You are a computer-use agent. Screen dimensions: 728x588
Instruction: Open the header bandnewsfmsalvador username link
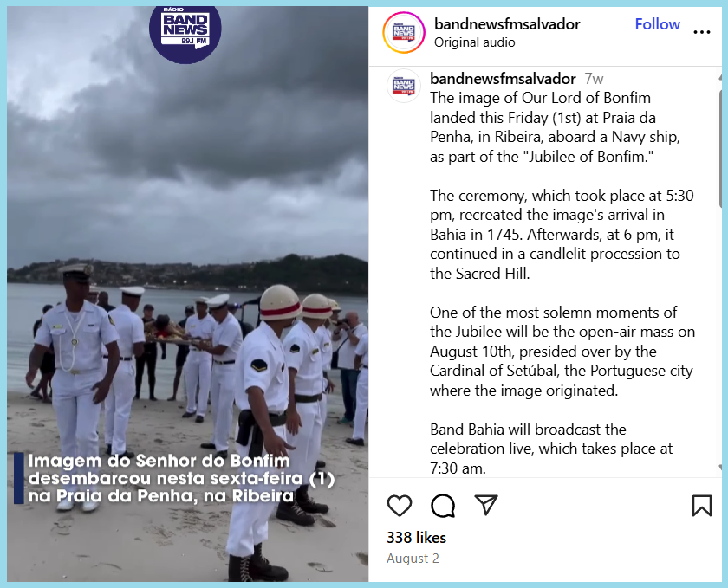click(x=507, y=24)
